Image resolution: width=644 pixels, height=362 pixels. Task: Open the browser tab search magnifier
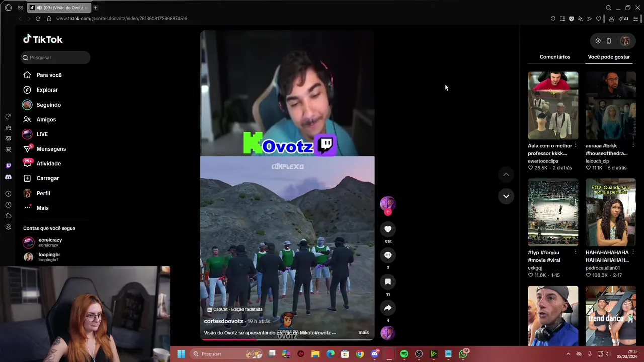pyautogui.click(x=608, y=8)
